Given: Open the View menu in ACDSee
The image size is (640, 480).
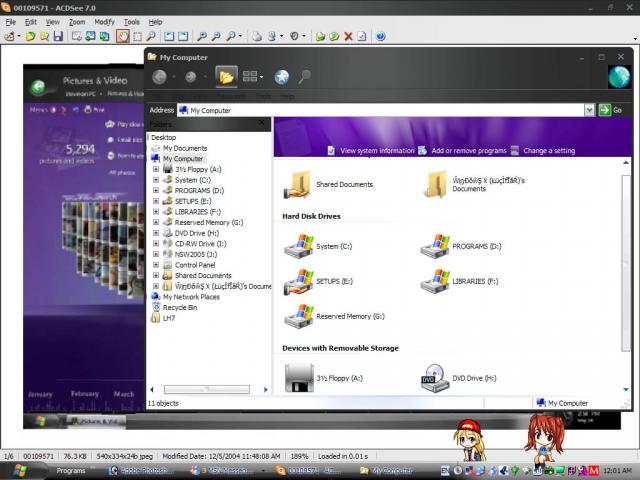Looking at the screenshot, I should 52,22.
